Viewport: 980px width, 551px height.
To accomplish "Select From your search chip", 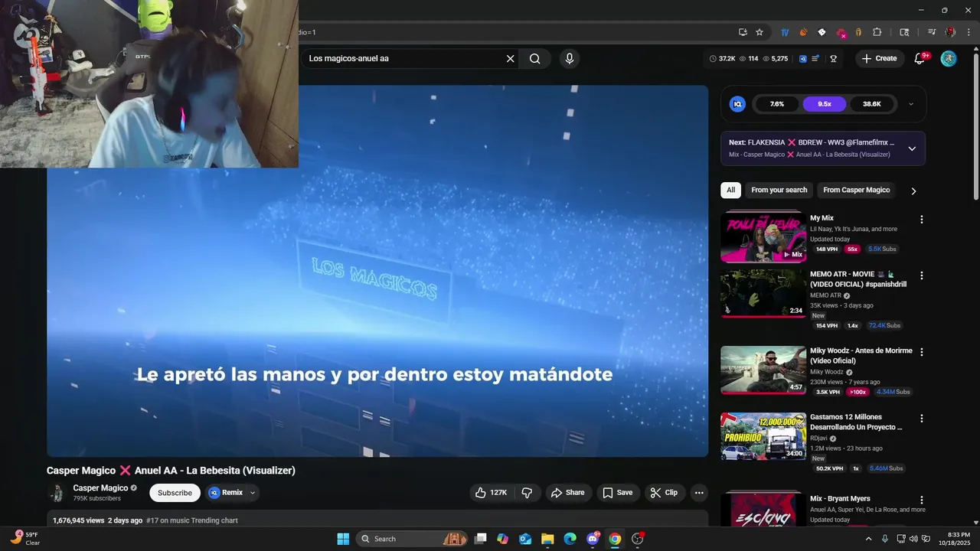I will click(x=779, y=190).
